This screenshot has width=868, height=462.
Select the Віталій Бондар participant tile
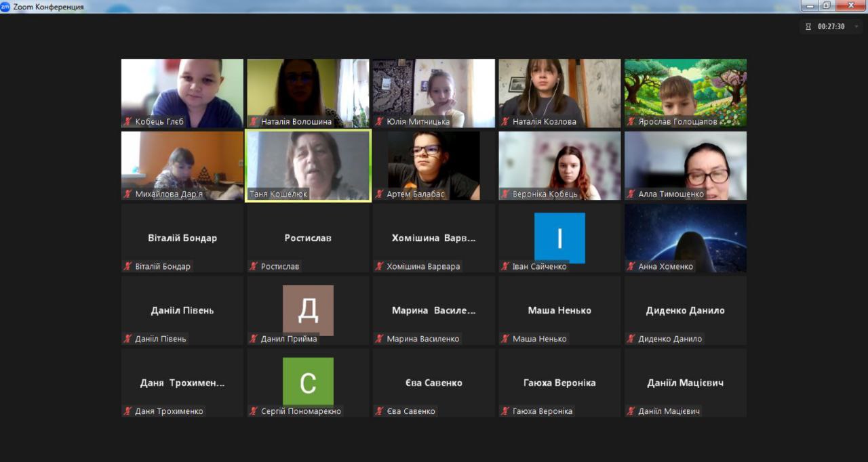coord(182,238)
